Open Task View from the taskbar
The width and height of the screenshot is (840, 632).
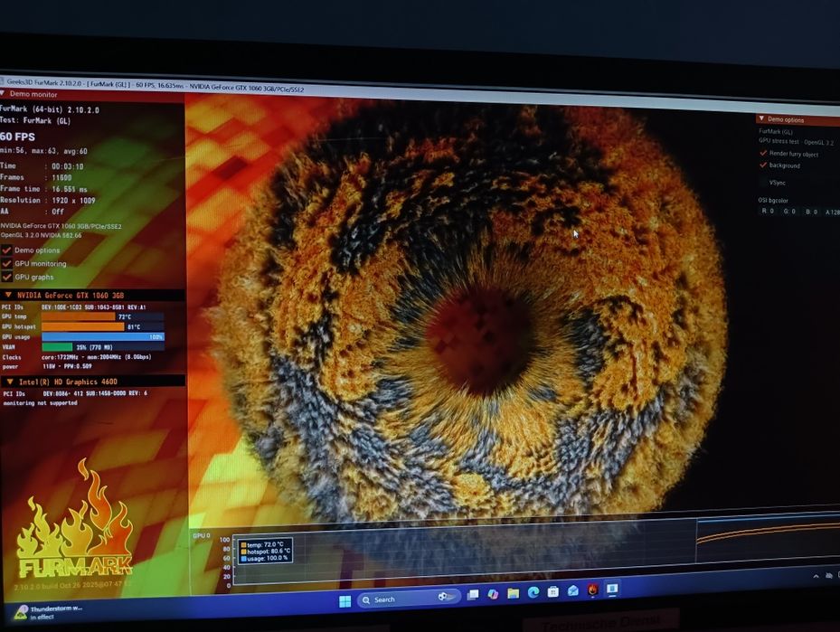tap(473, 595)
